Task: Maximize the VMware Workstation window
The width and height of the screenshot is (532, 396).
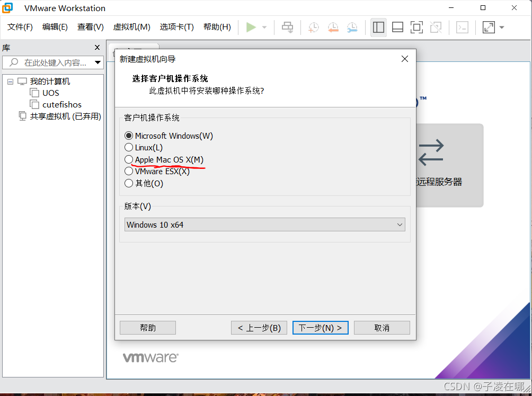Action: [483, 8]
